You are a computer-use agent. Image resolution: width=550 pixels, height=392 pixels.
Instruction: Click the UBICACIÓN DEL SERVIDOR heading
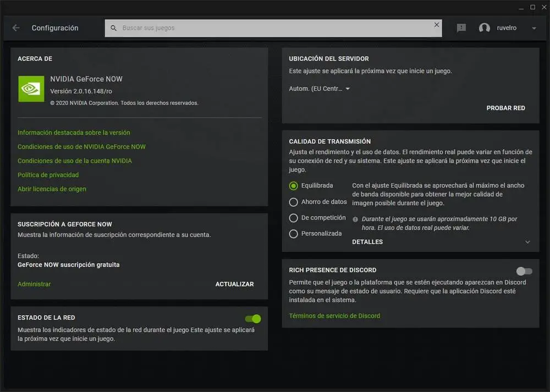click(x=329, y=59)
